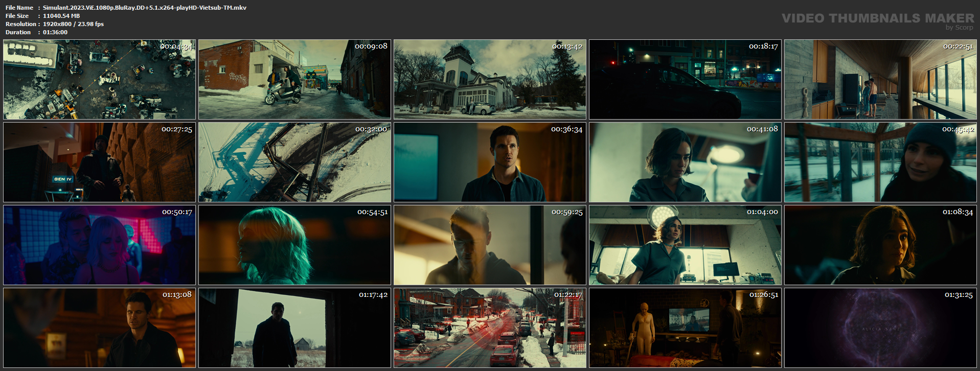
Task: Choose the silhouette thumbnail 01:17:42
Action: pos(294,328)
